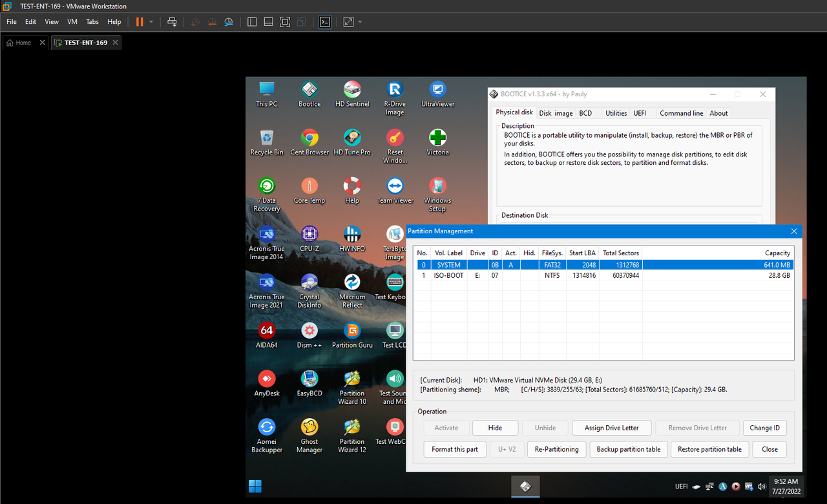Switch to BOOTICE Command line tab
Screen dimensions: 827x504
pyautogui.click(x=681, y=113)
